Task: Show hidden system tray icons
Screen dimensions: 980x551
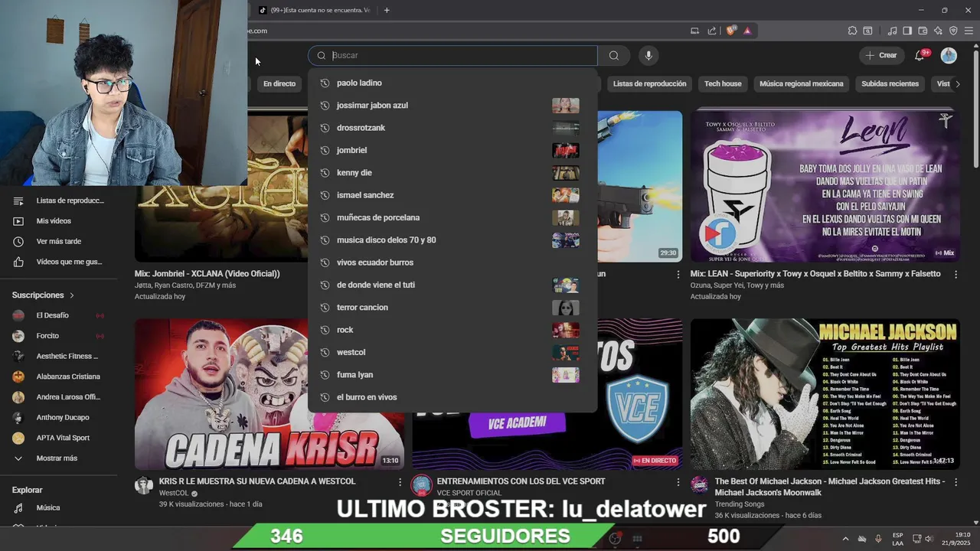Action: click(845, 539)
